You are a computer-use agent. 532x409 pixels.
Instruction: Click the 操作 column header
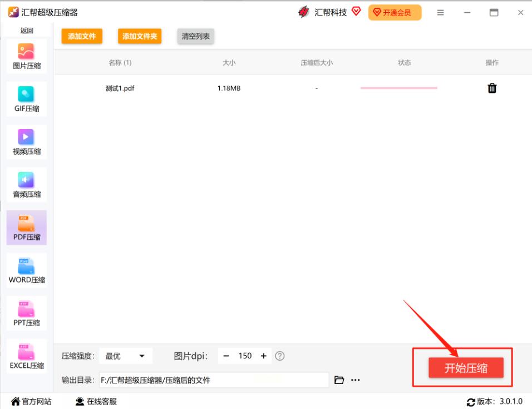click(492, 62)
